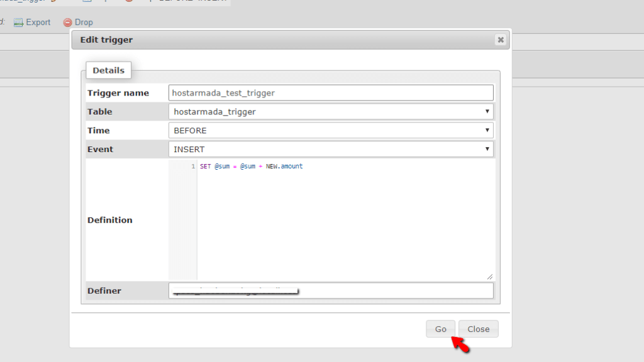The width and height of the screenshot is (644, 362).
Task: Click the edit pencil icon next to trigger name
Action: pos(53,3)
